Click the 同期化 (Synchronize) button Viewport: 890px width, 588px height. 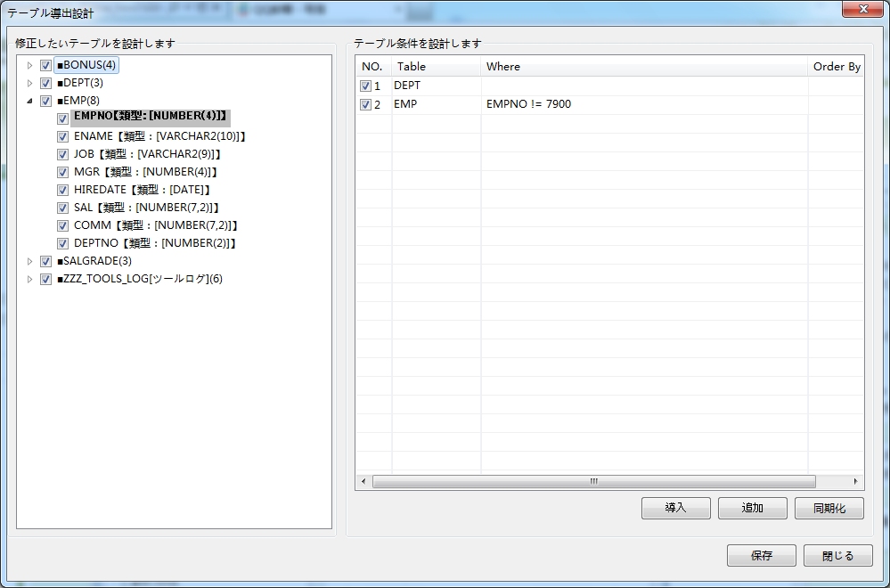coord(829,507)
